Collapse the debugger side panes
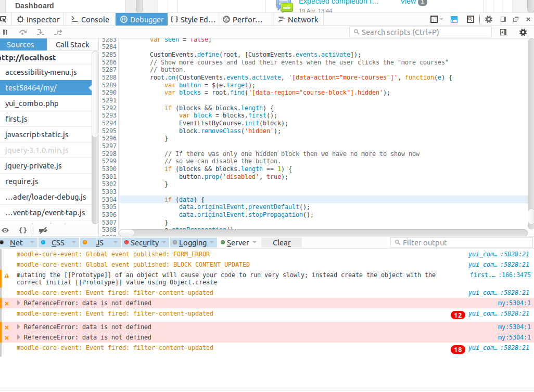 (x=503, y=32)
